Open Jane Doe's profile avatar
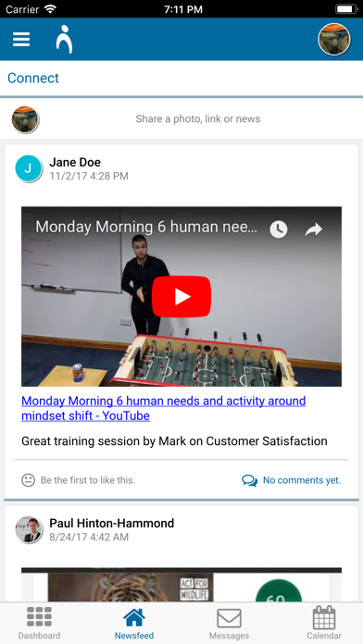The image size is (363, 644). pos(29,168)
